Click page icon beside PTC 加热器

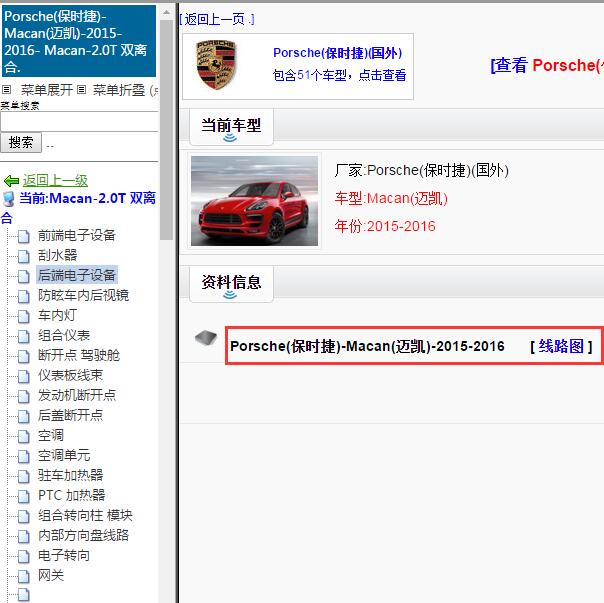pyautogui.click(x=23, y=496)
